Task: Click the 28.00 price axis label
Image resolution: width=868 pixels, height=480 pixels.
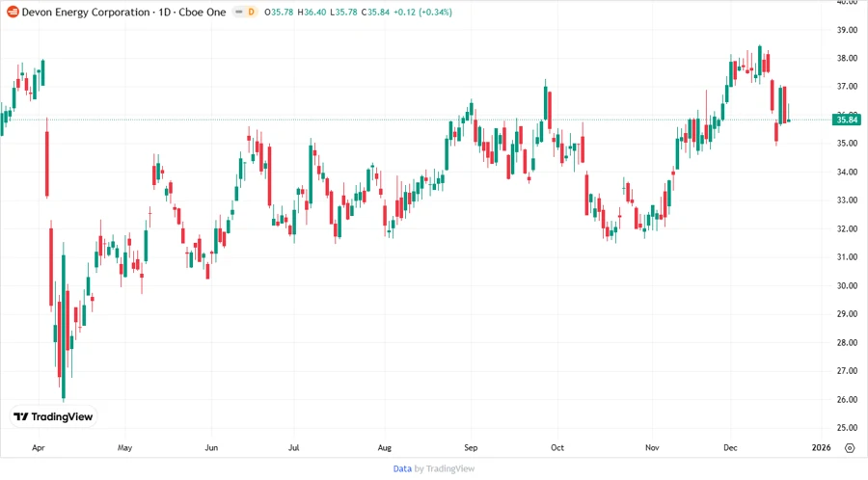Action: coord(847,343)
